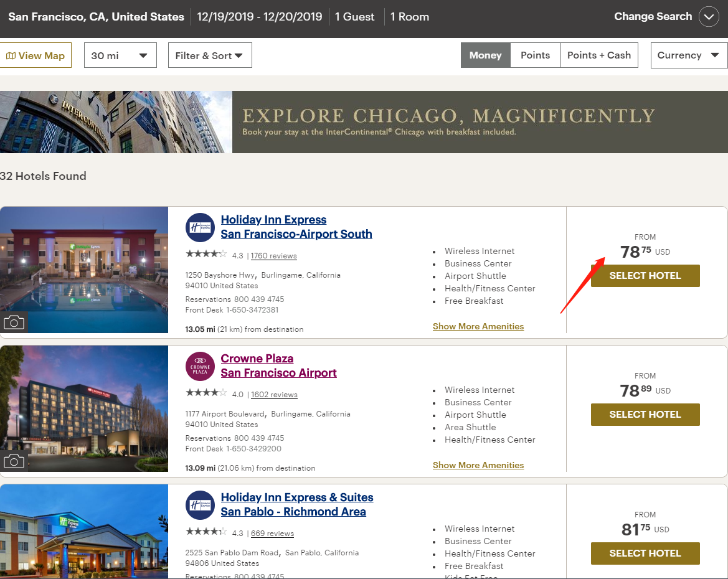This screenshot has height=579, width=728.
Task: Click the 13.09 mi from destination text
Action: pyautogui.click(x=250, y=468)
